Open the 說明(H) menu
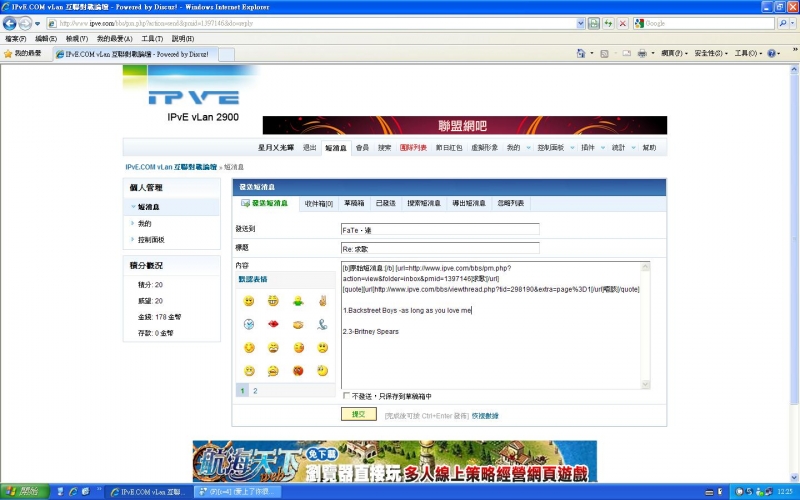The width and height of the screenshot is (800, 500). (183, 39)
